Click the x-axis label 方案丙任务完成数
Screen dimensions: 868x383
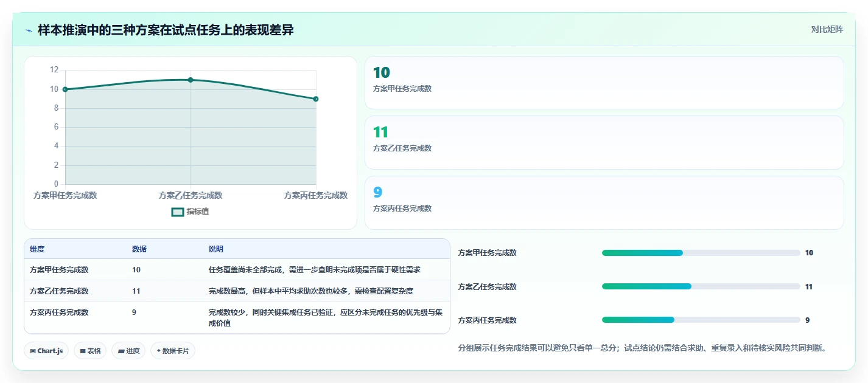coord(316,195)
